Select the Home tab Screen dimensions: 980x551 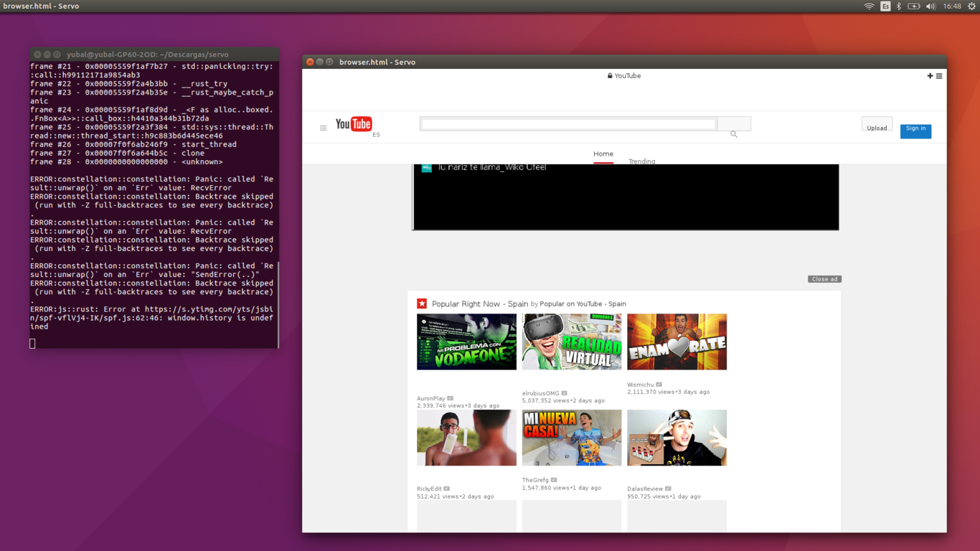tap(603, 154)
